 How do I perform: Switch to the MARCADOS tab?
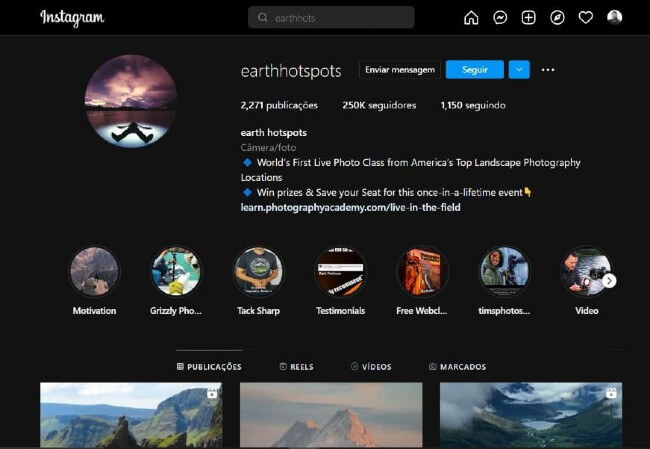[x=457, y=366]
